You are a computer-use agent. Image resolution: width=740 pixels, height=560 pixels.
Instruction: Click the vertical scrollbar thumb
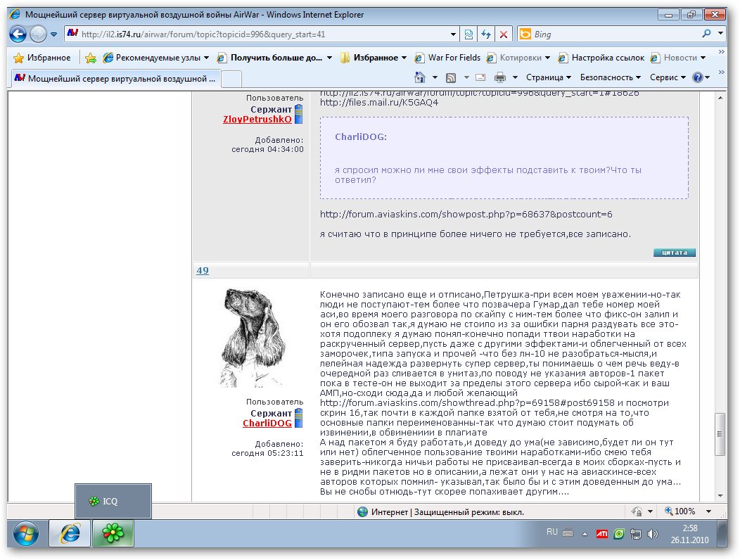point(720,434)
